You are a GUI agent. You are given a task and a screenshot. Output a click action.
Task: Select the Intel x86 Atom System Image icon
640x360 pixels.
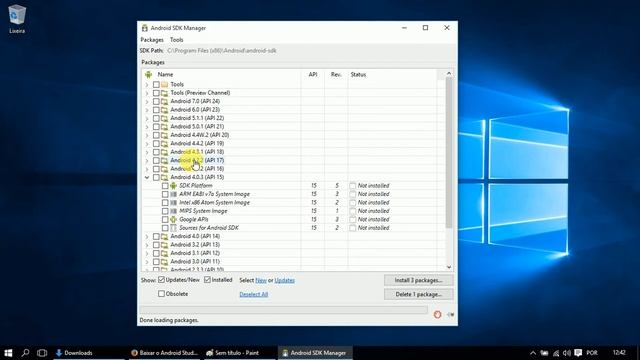173,203
